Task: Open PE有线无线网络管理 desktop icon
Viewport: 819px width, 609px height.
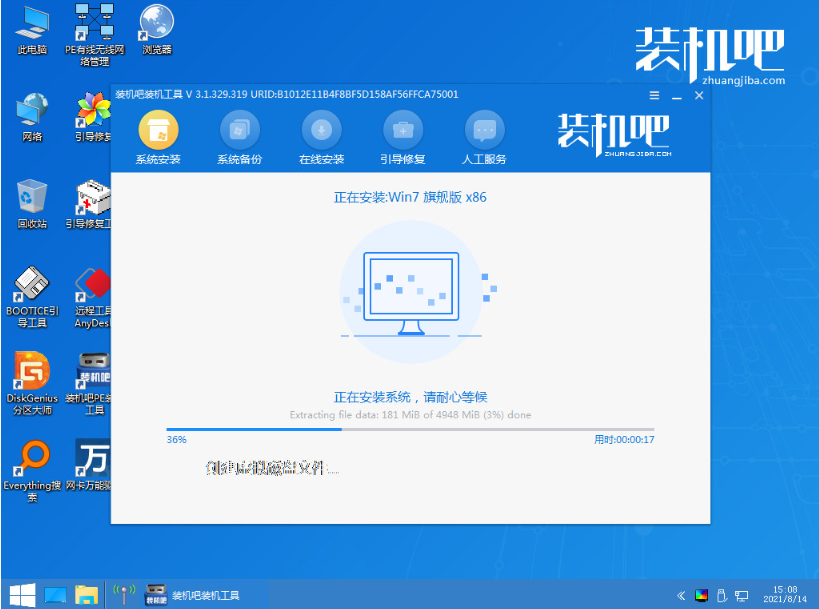Action: point(95,34)
